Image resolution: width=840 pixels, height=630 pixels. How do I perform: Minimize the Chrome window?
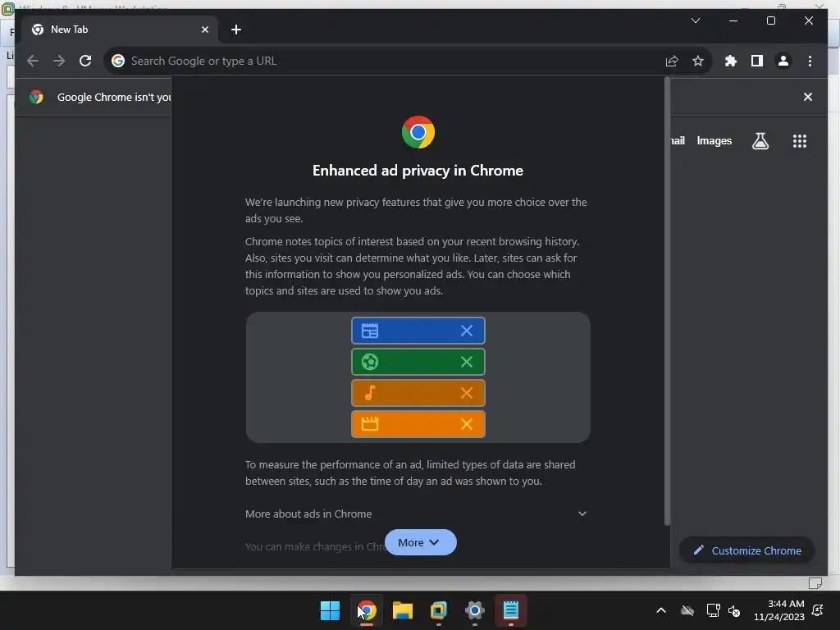tap(733, 21)
